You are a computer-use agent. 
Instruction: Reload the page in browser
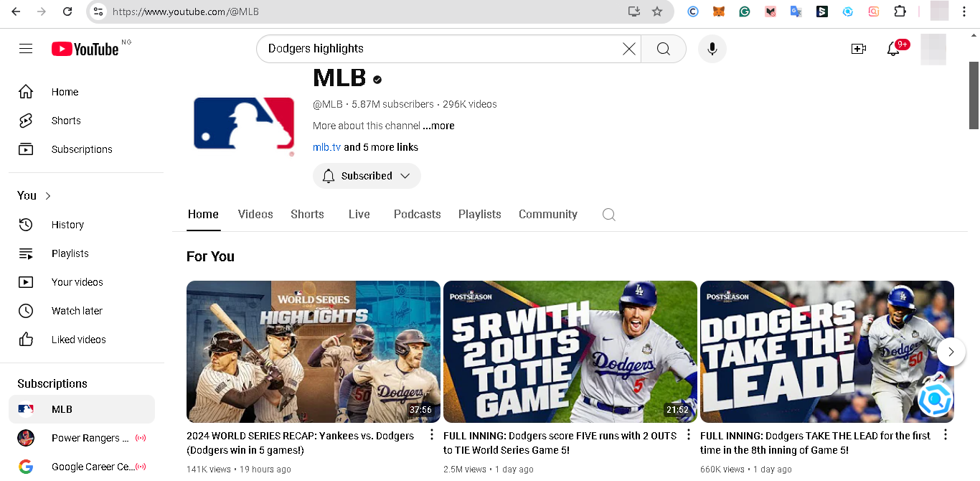(67, 11)
